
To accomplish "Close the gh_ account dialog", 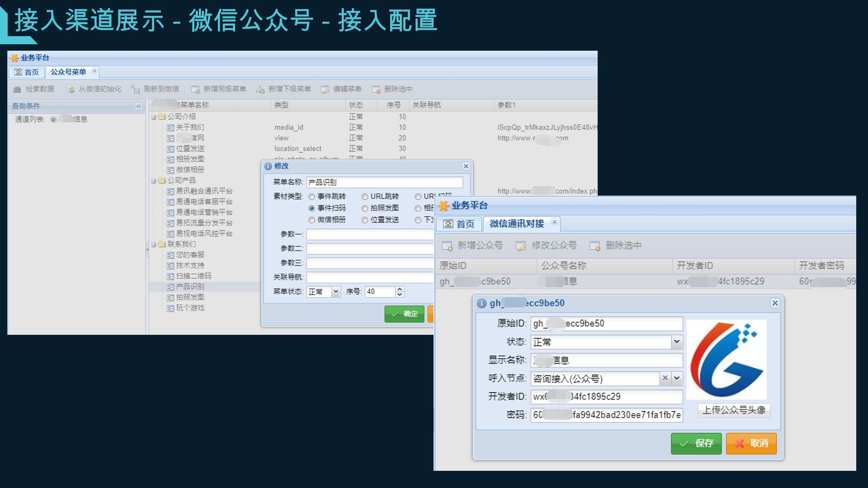I will (x=775, y=303).
